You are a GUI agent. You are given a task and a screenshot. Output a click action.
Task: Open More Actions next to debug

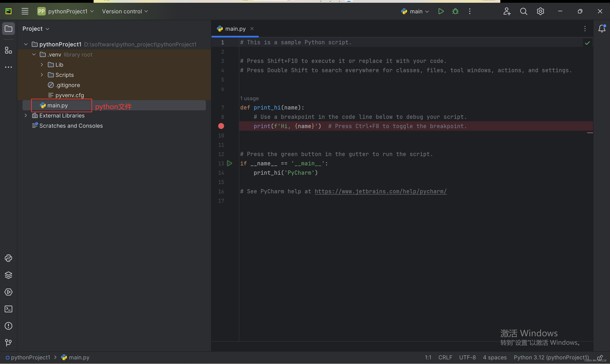tap(470, 11)
